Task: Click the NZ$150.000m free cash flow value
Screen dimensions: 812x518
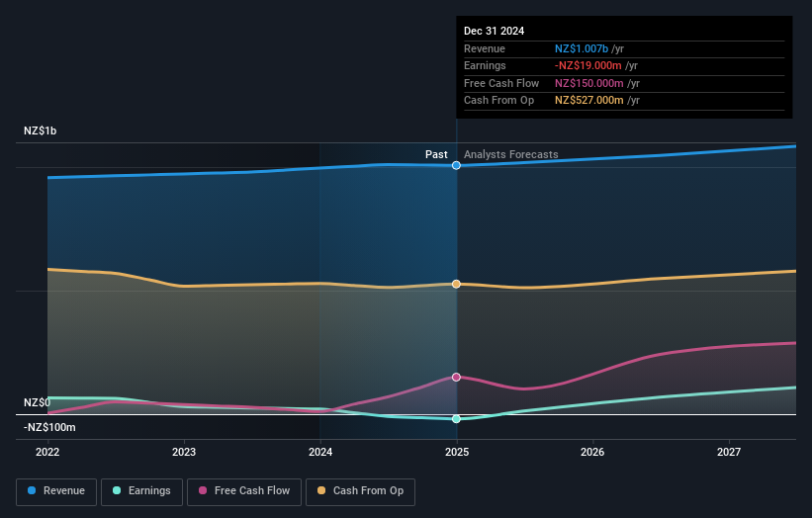Action: click(589, 83)
